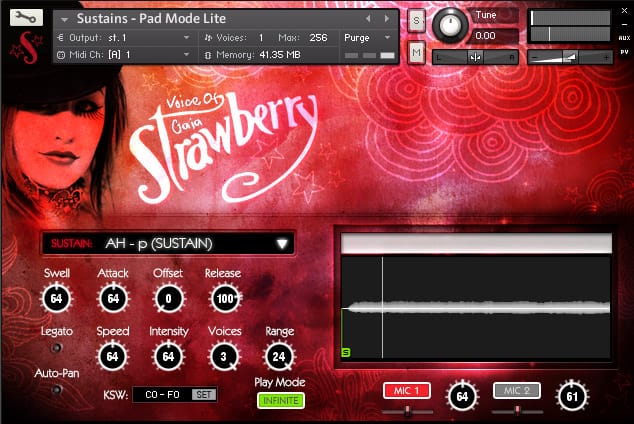This screenshot has height=424, width=634.
Task: Click the Tune knob
Action: (x=450, y=25)
